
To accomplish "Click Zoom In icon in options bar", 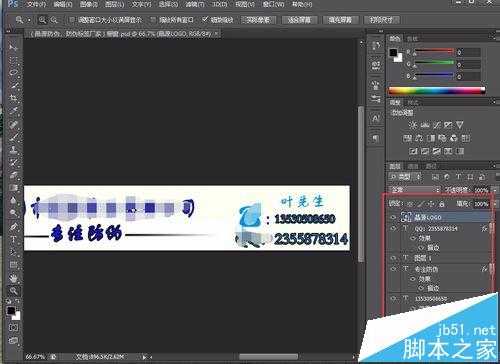I will [42, 20].
